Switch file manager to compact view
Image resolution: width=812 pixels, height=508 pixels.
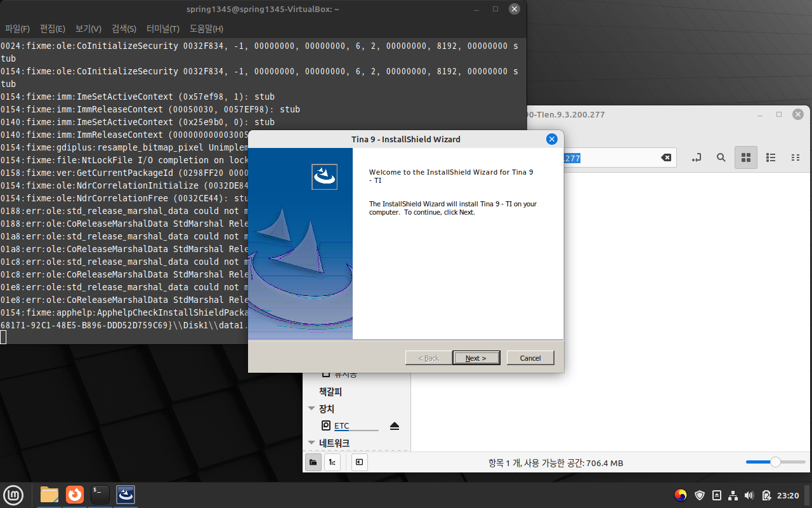795,157
